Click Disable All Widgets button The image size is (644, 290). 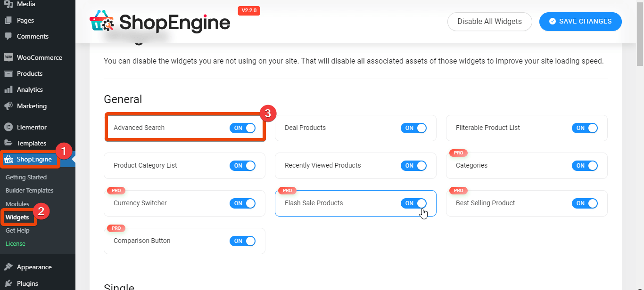pos(489,22)
